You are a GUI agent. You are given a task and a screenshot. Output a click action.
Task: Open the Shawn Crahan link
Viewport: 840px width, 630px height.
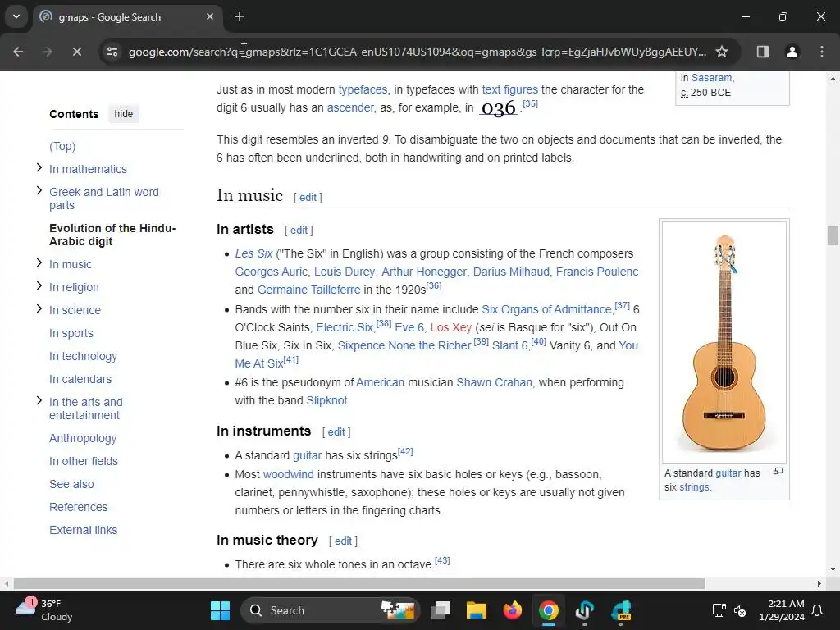point(495,382)
